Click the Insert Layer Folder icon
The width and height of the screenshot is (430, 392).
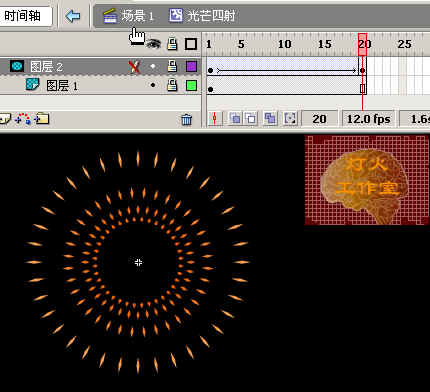(42, 118)
